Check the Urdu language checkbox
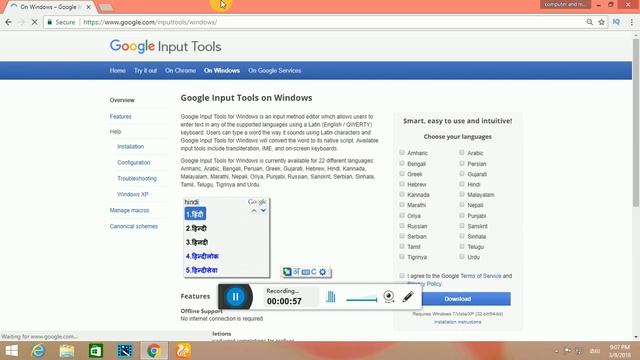Viewport: 640px width, 360px height. pos(462,256)
